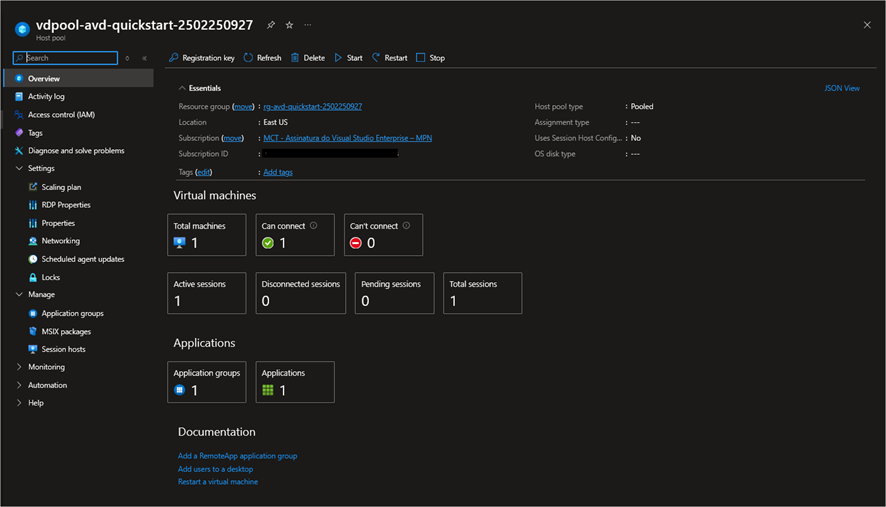
Task: Open the Can't connect tile
Action: tap(383, 235)
